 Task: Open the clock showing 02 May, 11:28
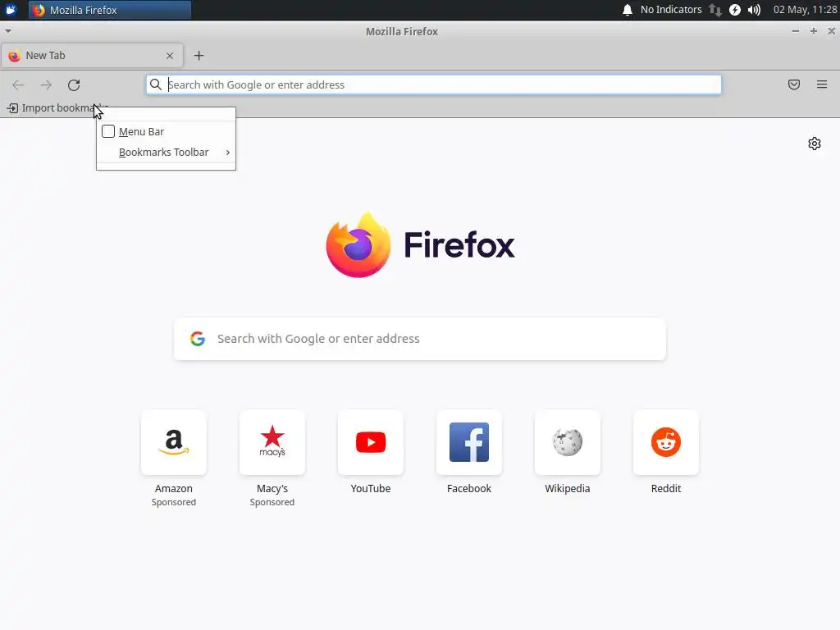click(806, 10)
